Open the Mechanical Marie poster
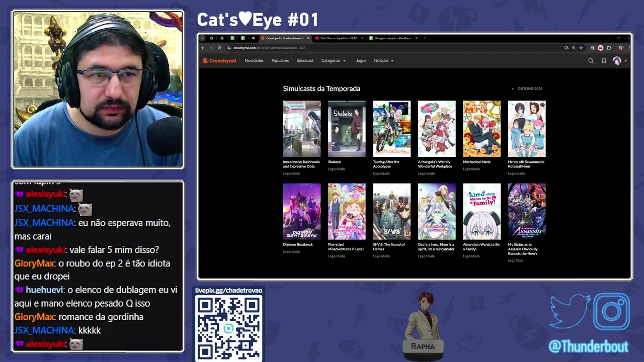Image resolution: width=644 pixels, height=362 pixels. coord(481,129)
